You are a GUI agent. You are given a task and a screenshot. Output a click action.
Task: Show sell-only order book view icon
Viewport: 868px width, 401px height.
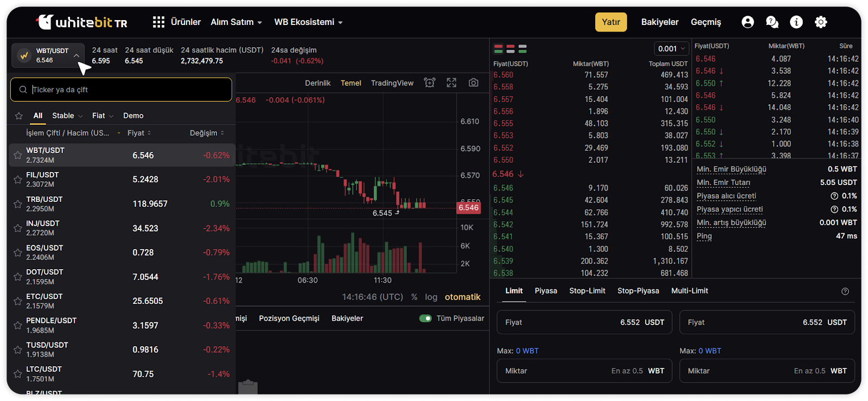510,49
